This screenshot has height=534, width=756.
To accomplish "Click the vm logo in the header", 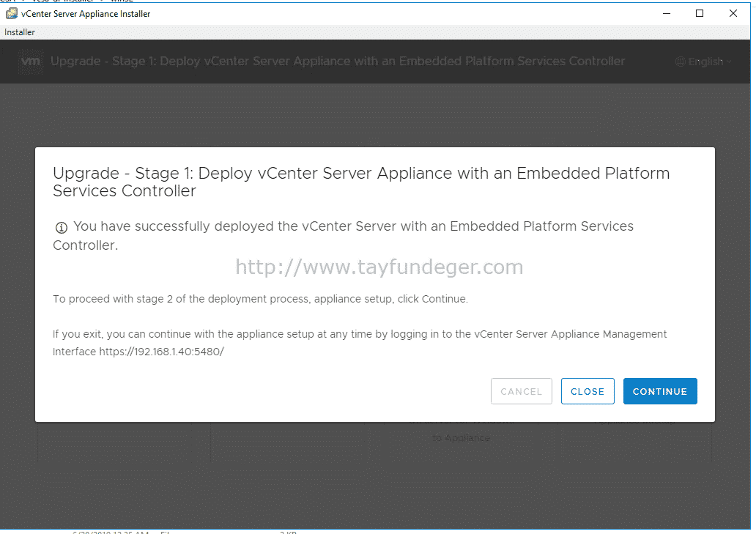I will 31,62.
